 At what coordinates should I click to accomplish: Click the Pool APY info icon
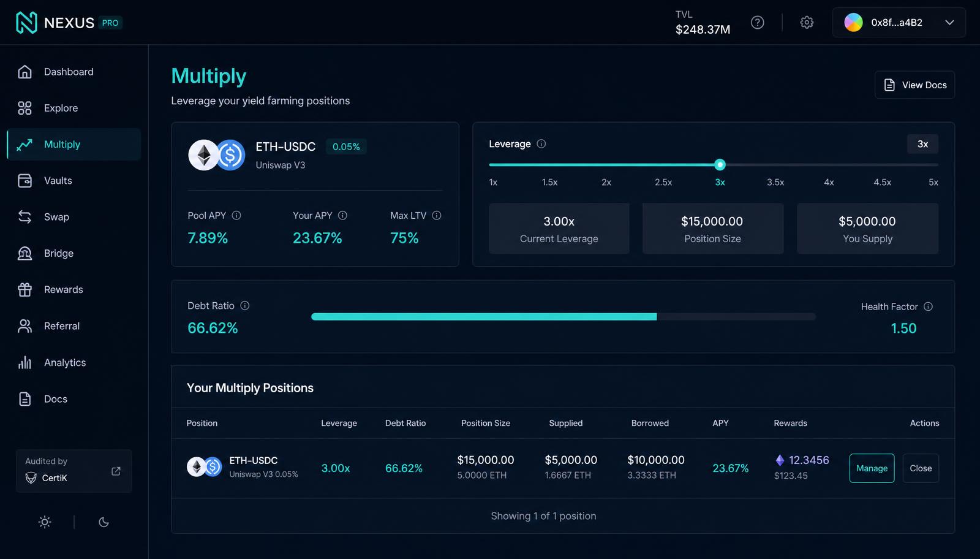coord(236,215)
